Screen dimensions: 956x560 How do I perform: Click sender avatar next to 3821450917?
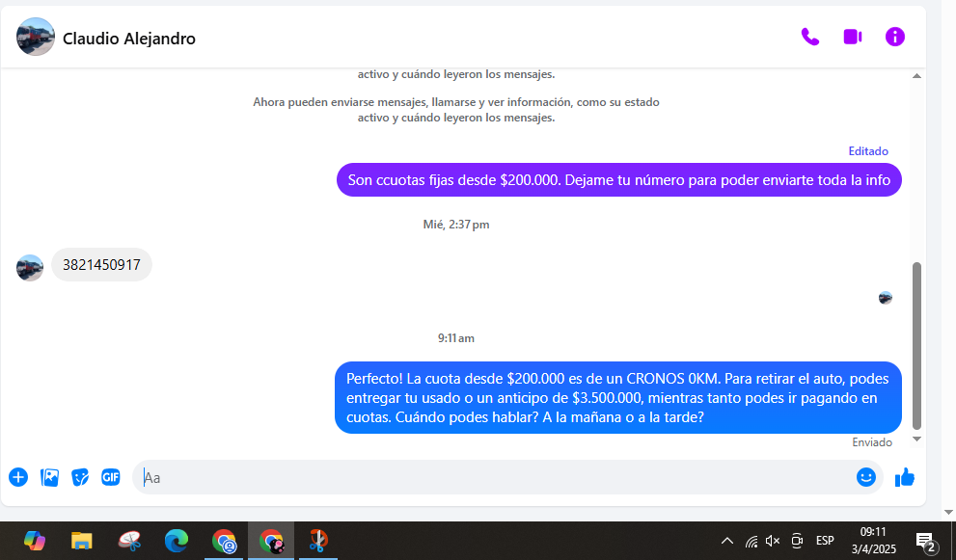[30, 268]
